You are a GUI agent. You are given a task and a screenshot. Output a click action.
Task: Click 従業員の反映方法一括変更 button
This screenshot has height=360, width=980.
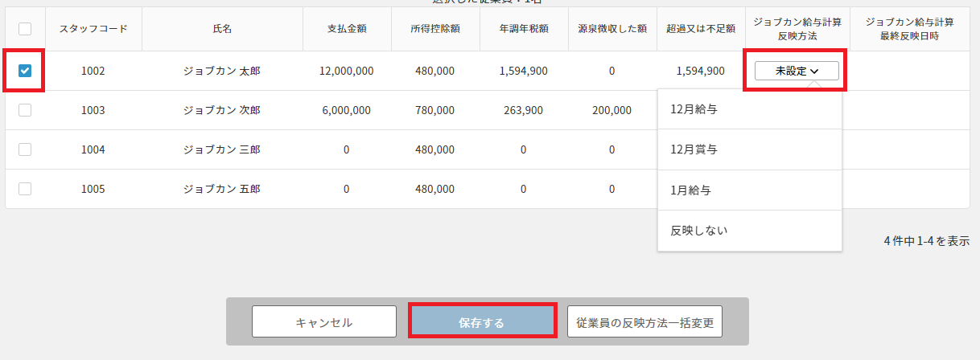(644, 321)
